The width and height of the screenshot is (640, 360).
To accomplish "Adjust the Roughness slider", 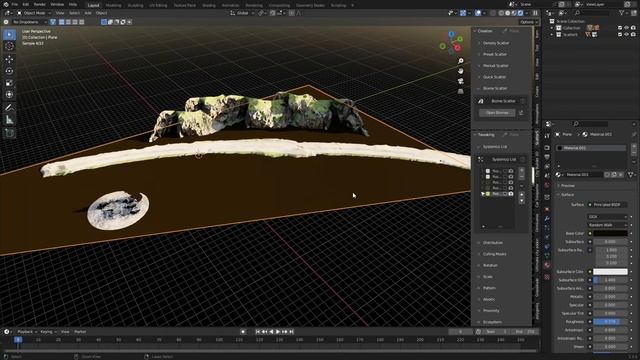I will point(610,322).
